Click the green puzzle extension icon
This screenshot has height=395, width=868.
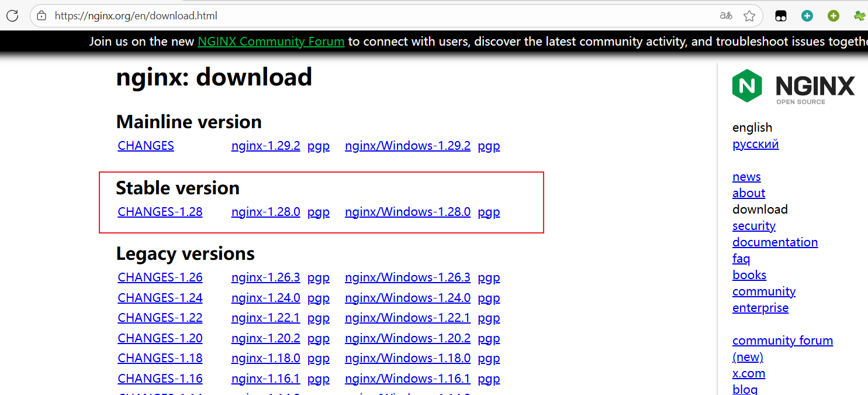[x=860, y=16]
